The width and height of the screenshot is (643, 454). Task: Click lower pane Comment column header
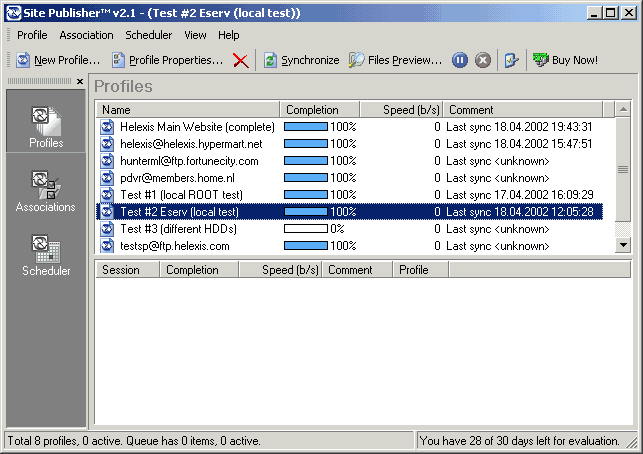pos(357,270)
